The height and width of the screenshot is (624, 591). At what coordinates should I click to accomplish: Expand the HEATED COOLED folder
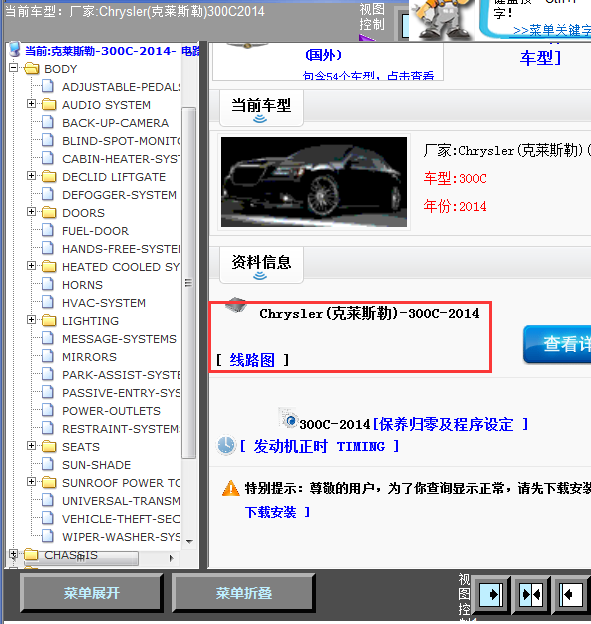[x=31, y=266]
